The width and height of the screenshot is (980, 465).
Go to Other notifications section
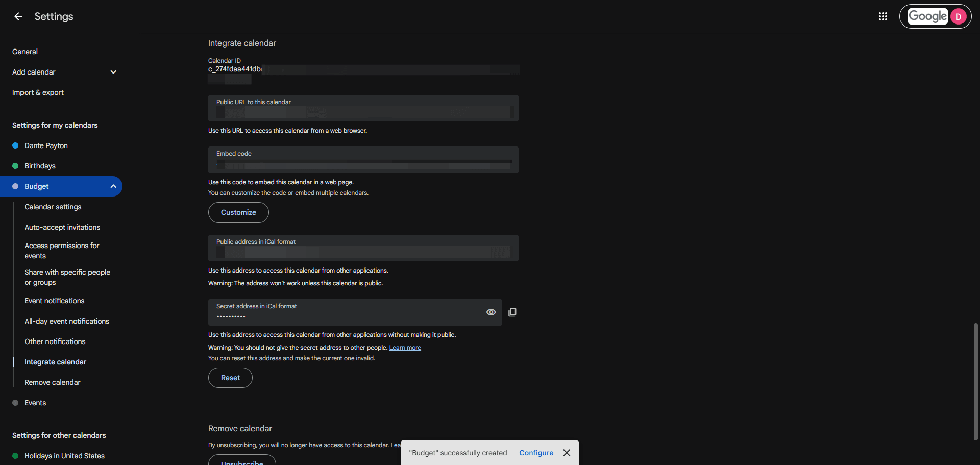pos(55,341)
